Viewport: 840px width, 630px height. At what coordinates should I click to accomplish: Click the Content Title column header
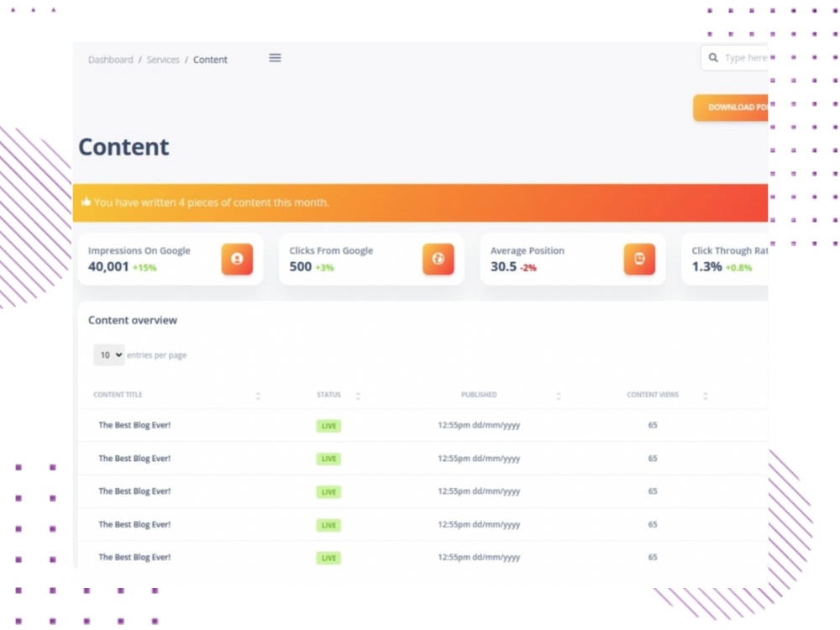pyautogui.click(x=118, y=395)
